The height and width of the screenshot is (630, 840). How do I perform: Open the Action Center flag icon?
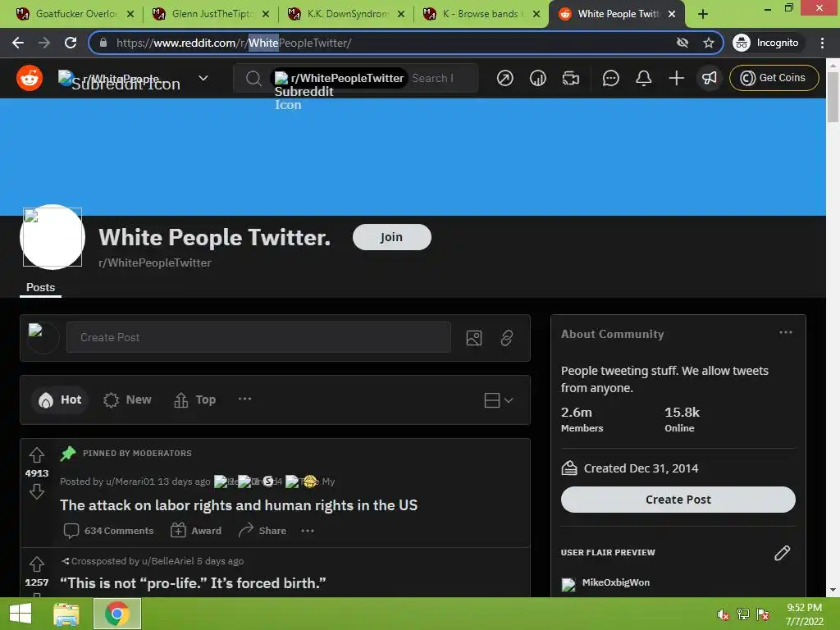point(762,614)
